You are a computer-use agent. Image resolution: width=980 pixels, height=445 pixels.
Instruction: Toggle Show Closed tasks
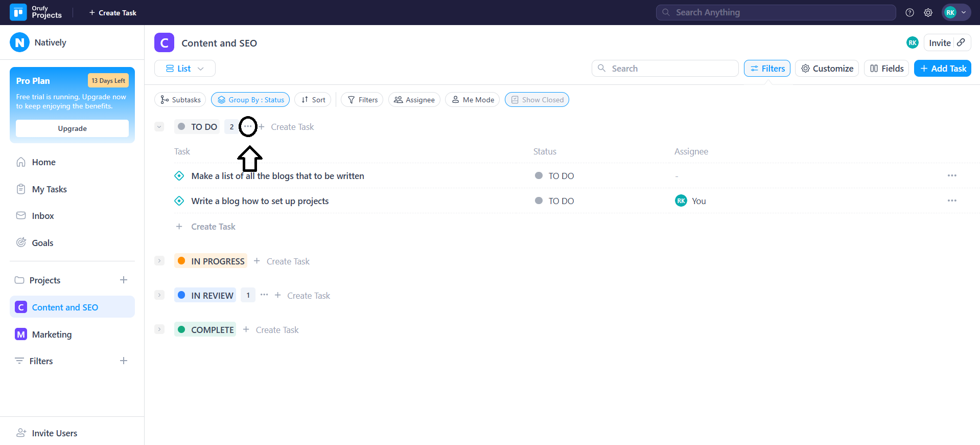pyautogui.click(x=536, y=100)
